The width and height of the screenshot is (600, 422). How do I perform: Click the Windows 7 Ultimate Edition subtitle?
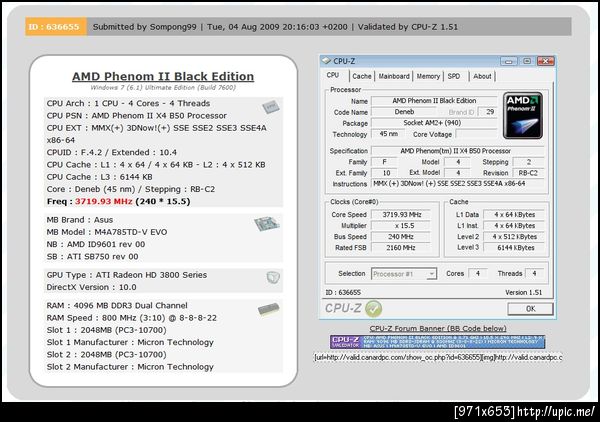163,88
